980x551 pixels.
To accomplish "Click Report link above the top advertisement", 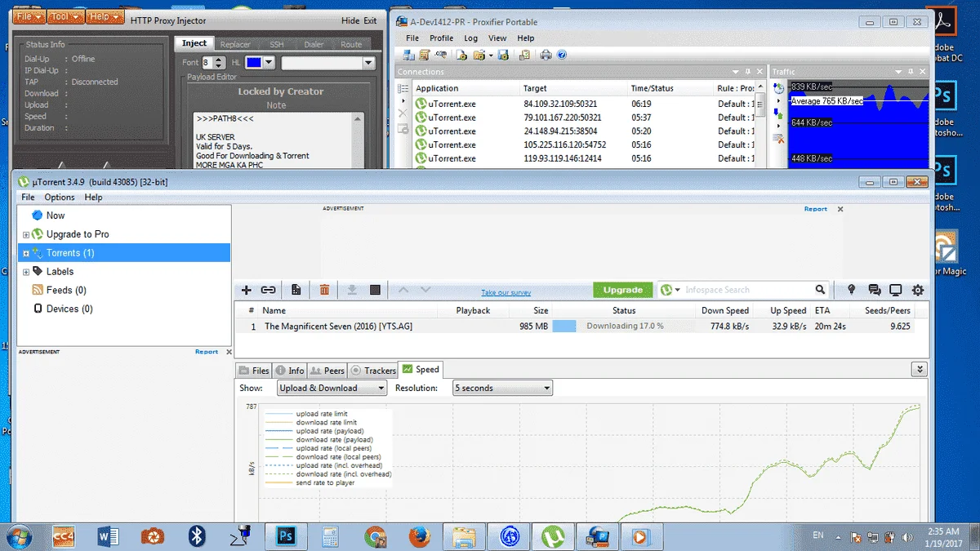I will point(816,209).
